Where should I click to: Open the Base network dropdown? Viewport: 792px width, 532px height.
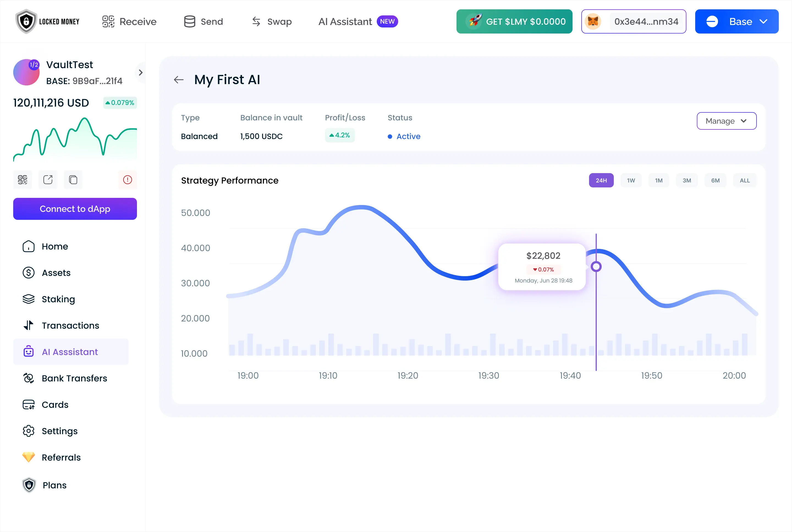(x=737, y=21)
